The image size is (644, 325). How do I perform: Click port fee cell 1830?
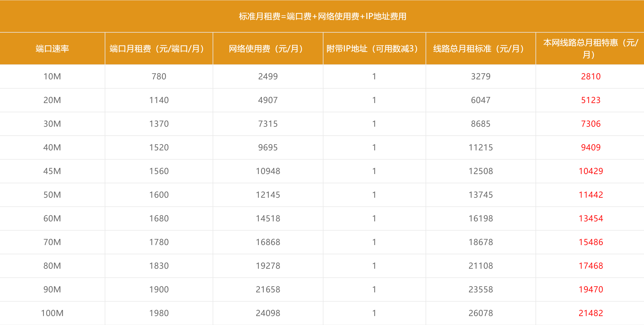pyautogui.click(x=159, y=266)
